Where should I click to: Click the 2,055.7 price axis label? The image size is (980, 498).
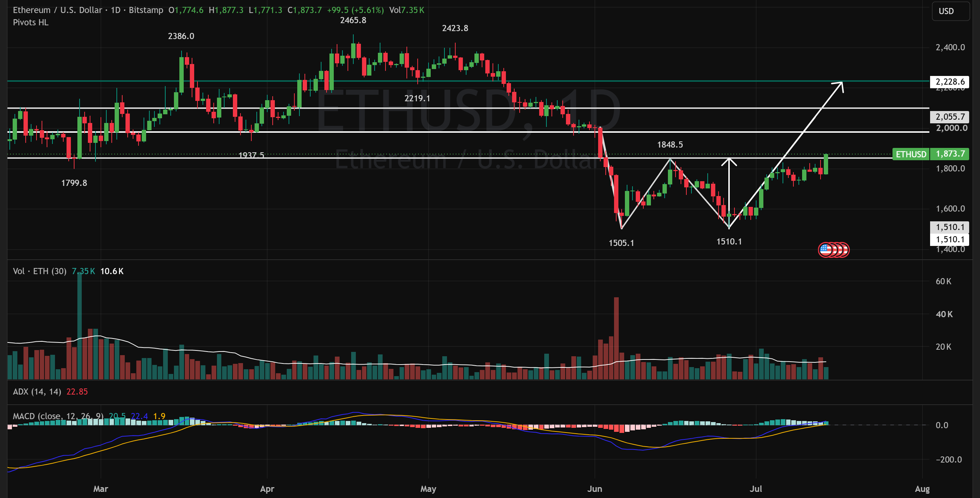pos(950,117)
